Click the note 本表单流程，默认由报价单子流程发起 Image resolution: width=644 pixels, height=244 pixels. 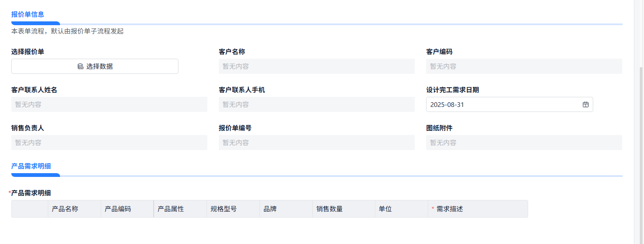(x=67, y=31)
